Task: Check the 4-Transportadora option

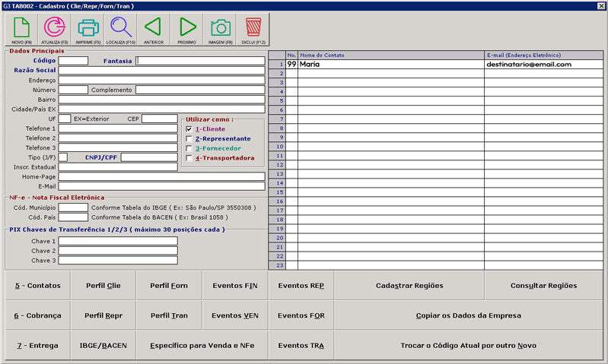Action: [x=189, y=159]
